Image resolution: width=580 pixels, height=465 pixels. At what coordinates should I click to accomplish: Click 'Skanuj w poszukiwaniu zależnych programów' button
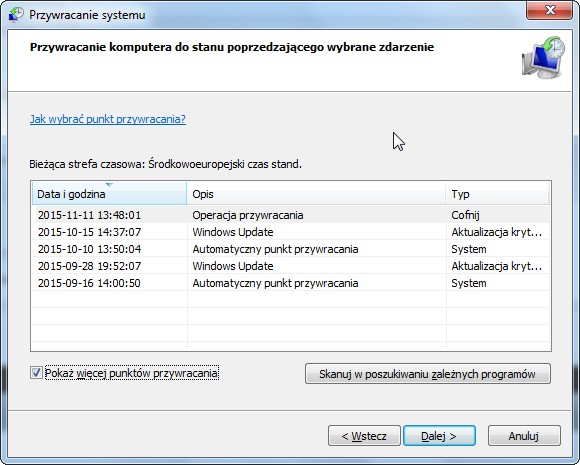428,374
